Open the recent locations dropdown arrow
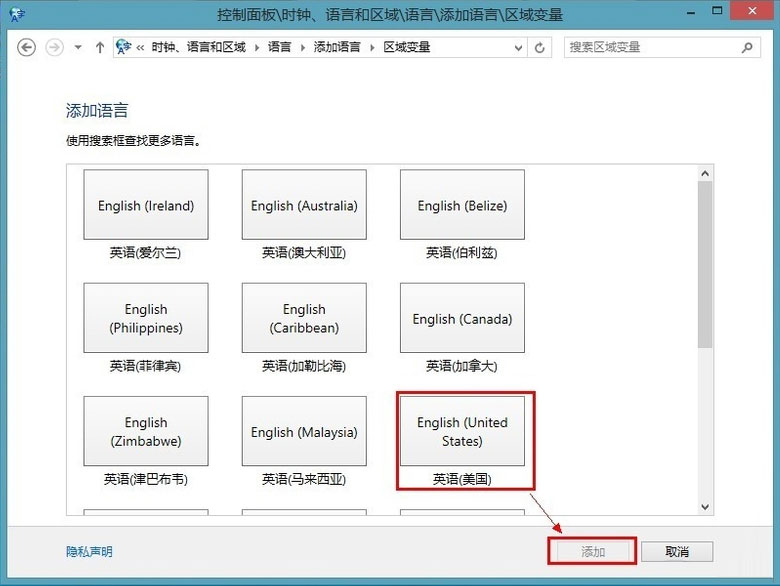Screen dimensions: 780x586 pos(78,47)
